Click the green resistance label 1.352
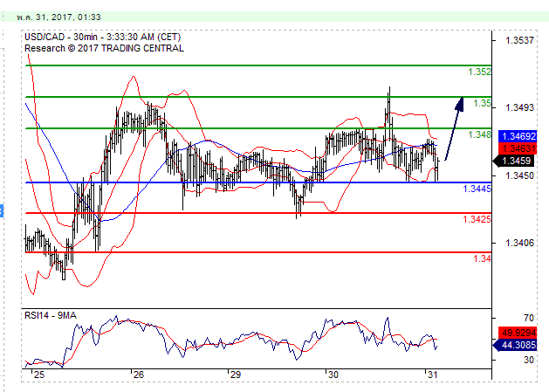 (x=480, y=72)
